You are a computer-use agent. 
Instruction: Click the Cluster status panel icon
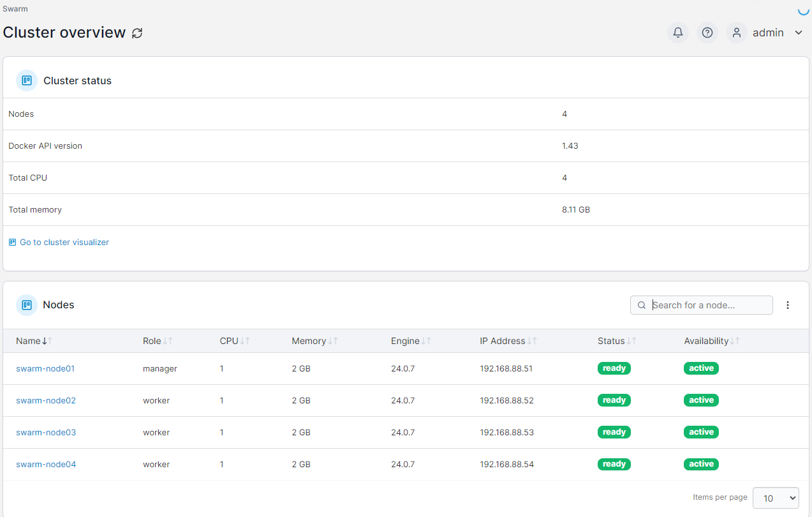coord(27,80)
